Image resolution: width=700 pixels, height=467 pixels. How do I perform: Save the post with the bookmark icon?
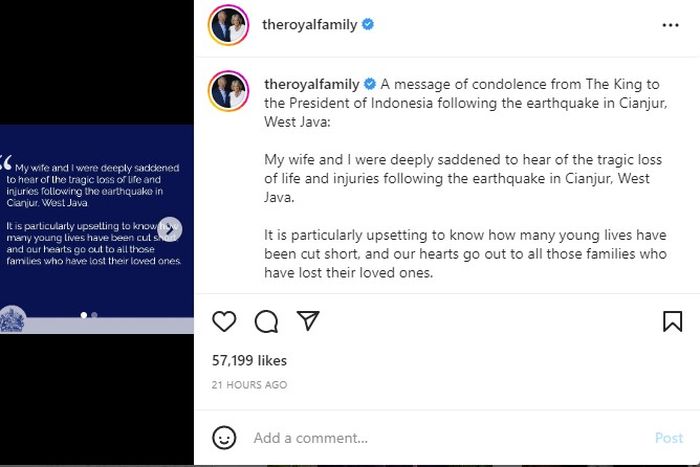tap(673, 321)
